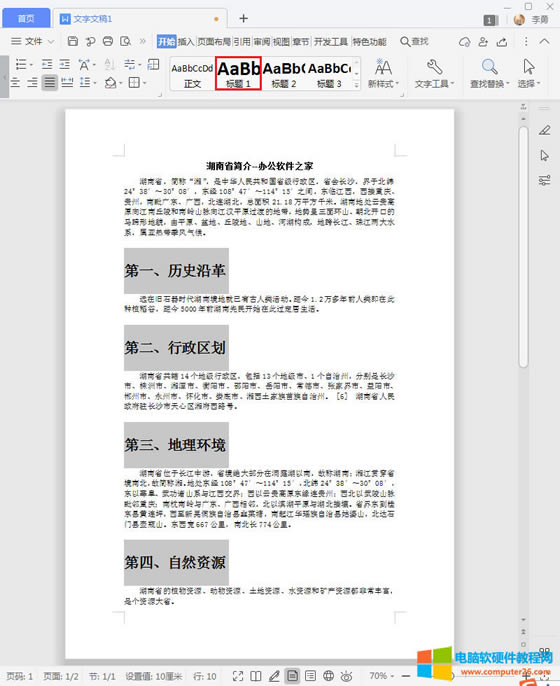The width and height of the screenshot is (560, 686).
Task: Click the print icon in quick toolbar
Action: click(108, 41)
